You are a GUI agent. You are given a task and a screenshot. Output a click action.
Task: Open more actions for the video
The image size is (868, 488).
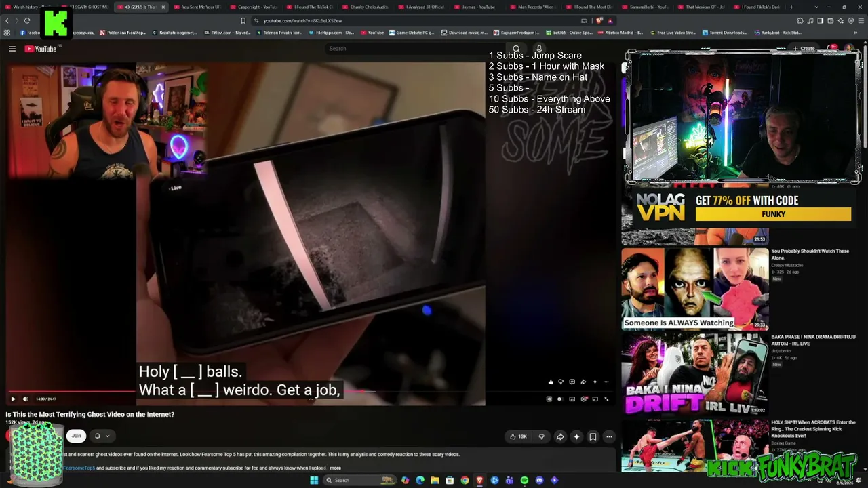point(609,436)
